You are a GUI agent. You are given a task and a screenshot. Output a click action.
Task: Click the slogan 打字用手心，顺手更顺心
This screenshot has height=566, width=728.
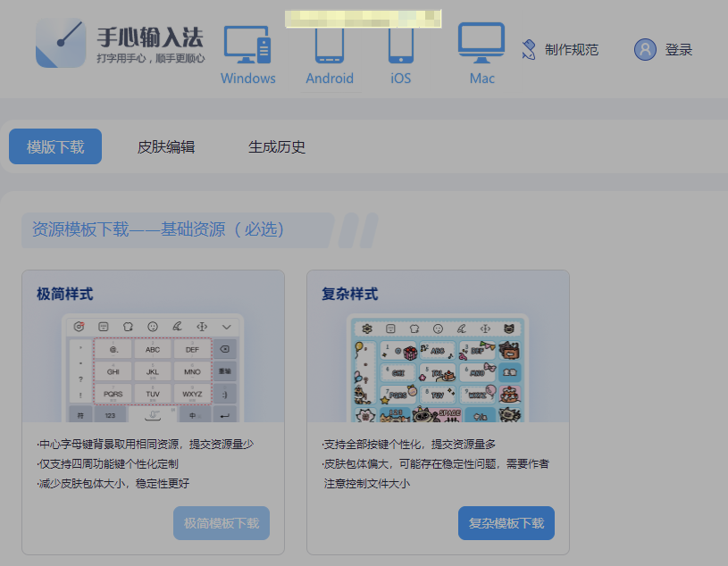[150, 58]
